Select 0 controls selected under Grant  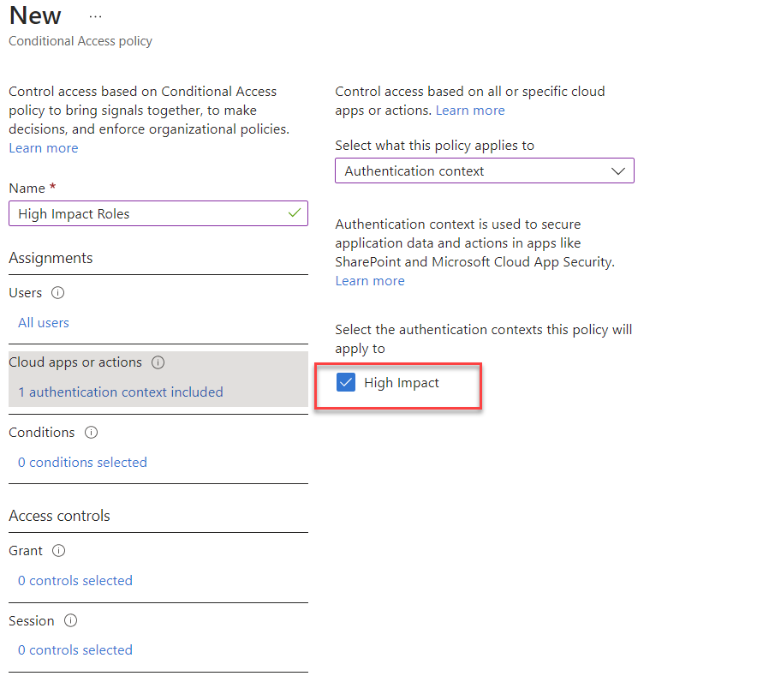point(75,580)
